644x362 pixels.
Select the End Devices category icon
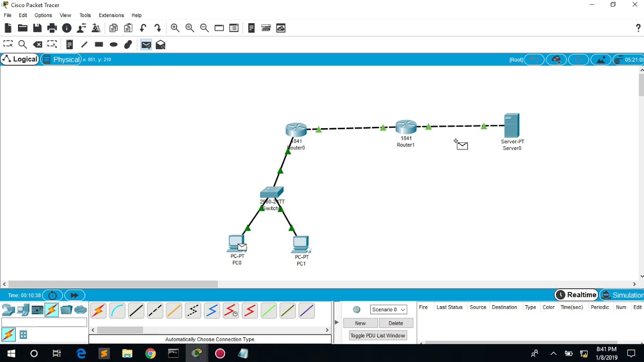point(23,310)
